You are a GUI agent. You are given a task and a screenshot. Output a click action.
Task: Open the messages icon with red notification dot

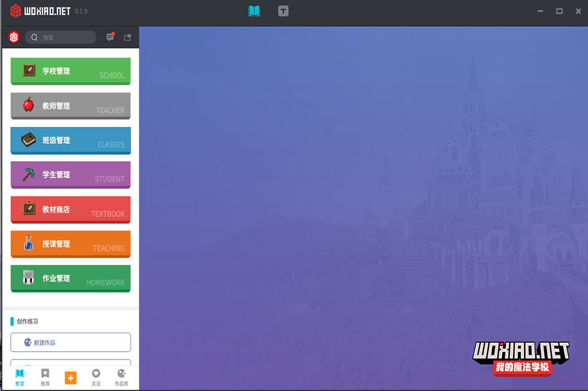(x=110, y=37)
